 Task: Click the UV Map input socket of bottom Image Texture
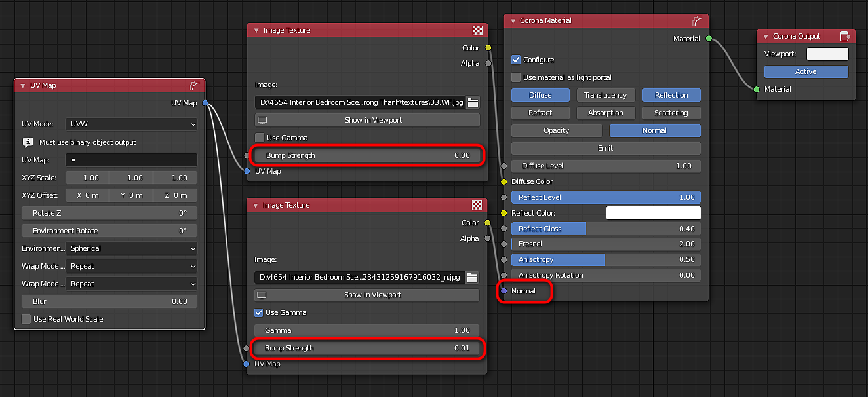247,364
